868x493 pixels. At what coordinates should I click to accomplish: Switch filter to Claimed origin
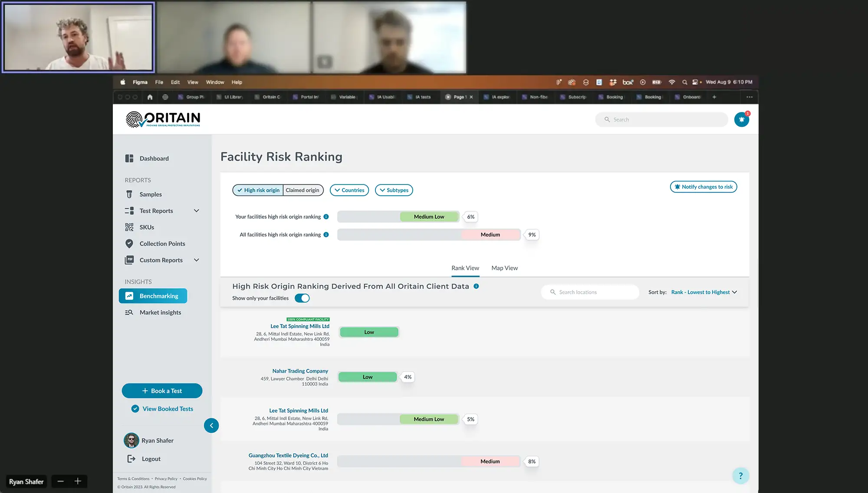click(302, 190)
